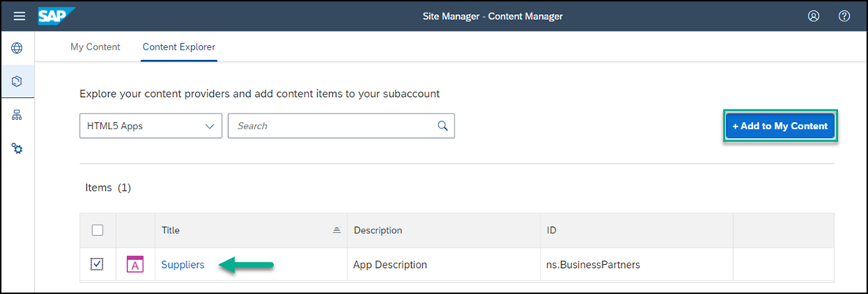868x294 pixels.
Task: Switch to the My Content tab
Action: (95, 47)
